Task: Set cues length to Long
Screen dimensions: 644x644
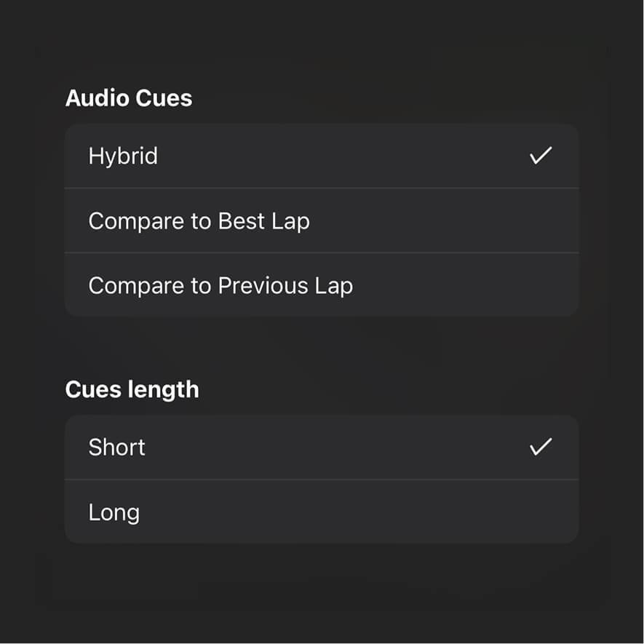Action: click(x=321, y=512)
